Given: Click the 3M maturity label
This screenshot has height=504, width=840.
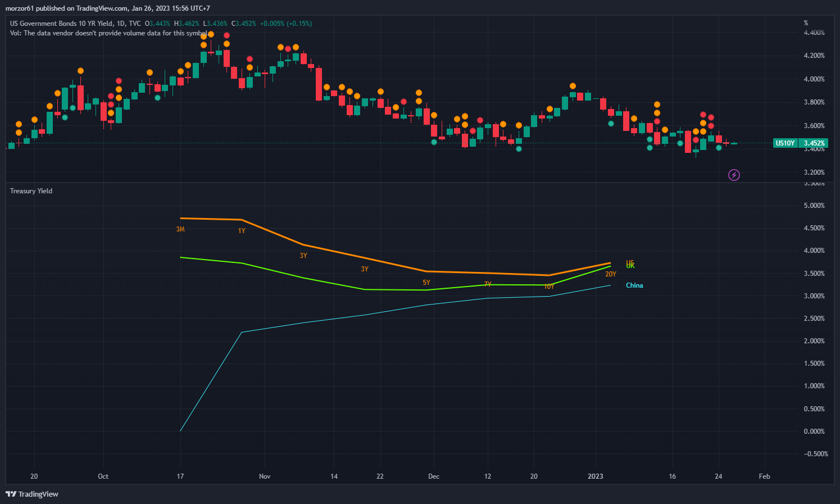Looking at the screenshot, I should tap(180, 229).
